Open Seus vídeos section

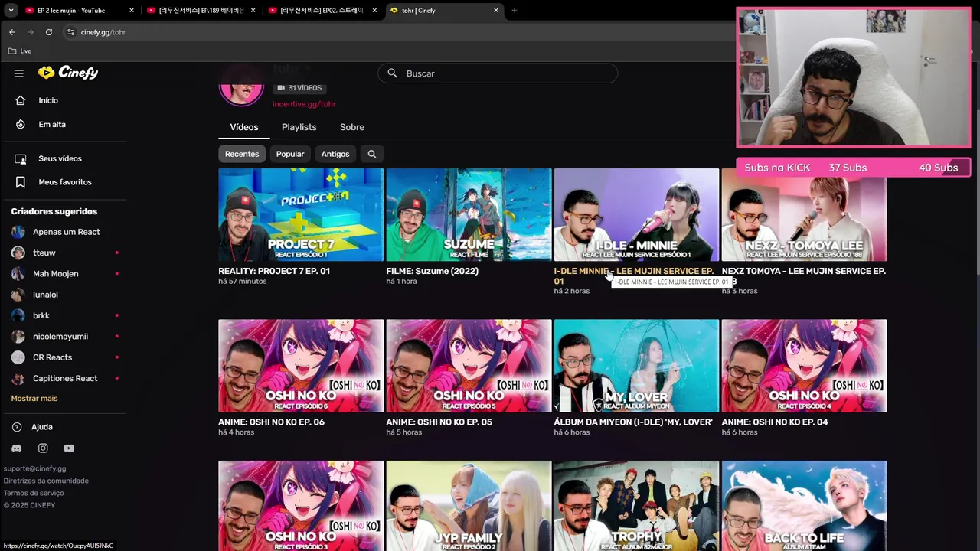pyautogui.click(x=60, y=158)
